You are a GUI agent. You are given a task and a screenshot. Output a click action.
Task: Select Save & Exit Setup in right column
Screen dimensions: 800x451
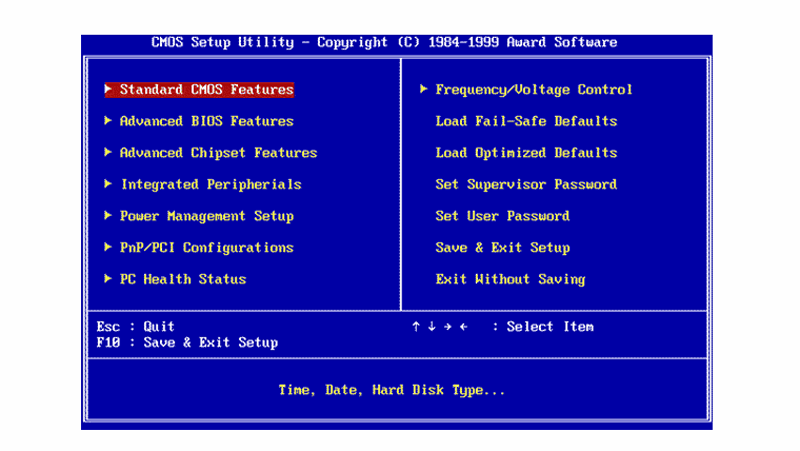click(502, 248)
